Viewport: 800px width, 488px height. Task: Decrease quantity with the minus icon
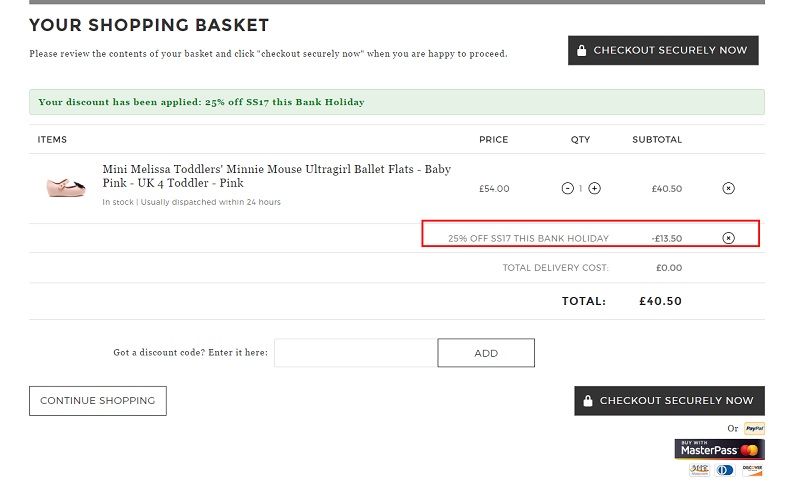(x=567, y=188)
